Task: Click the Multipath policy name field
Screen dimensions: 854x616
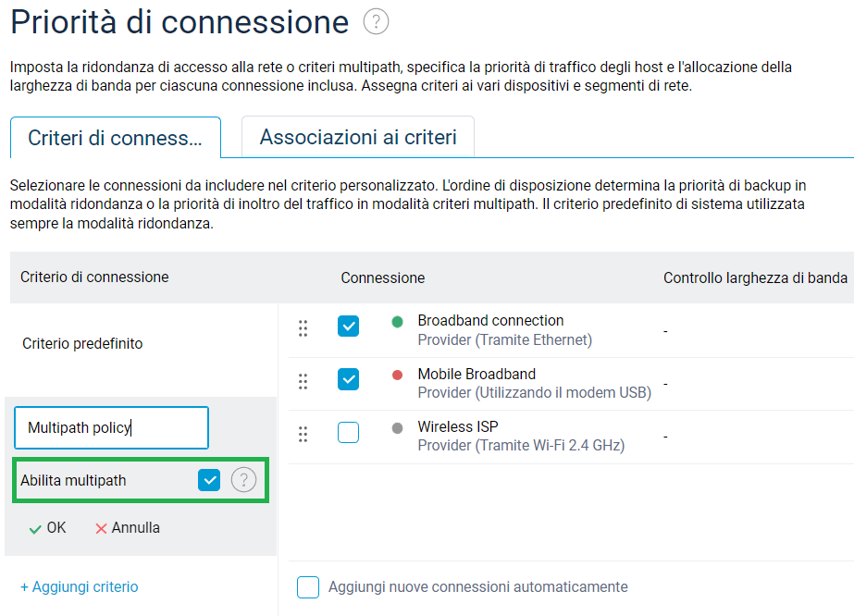Action: click(112, 427)
